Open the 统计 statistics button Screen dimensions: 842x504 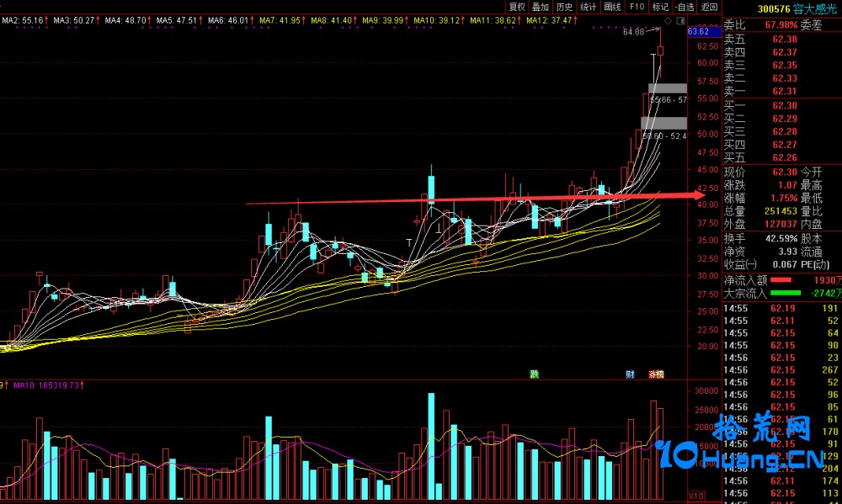[x=589, y=7]
